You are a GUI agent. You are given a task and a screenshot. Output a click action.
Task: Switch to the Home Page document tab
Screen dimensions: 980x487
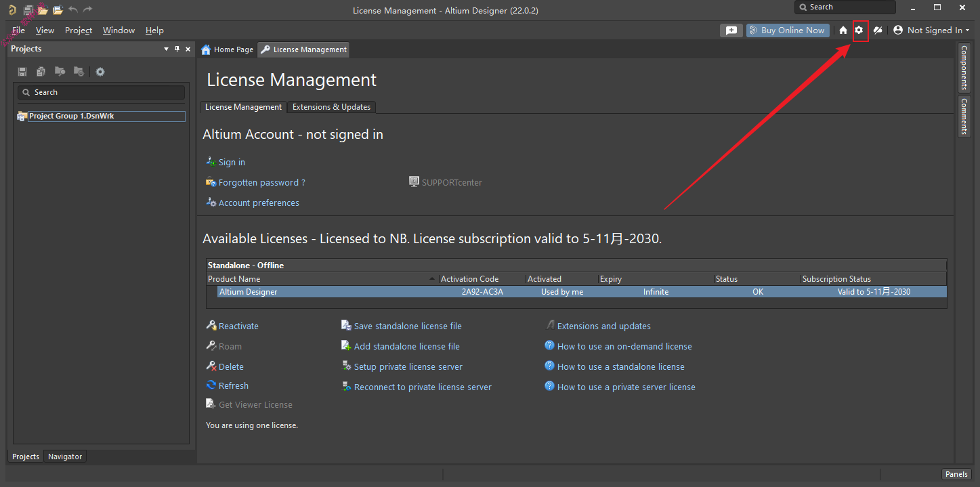click(x=228, y=49)
